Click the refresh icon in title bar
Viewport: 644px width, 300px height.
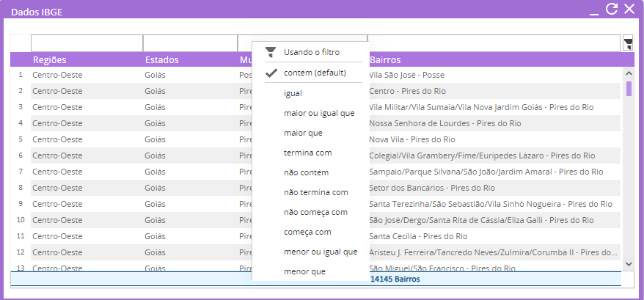pyautogui.click(x=611, y=9)
